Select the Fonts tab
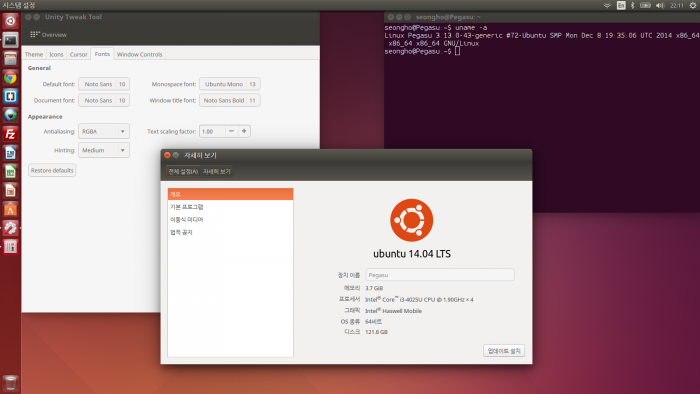Screen dimensions: 700x394 pos(102,54)
